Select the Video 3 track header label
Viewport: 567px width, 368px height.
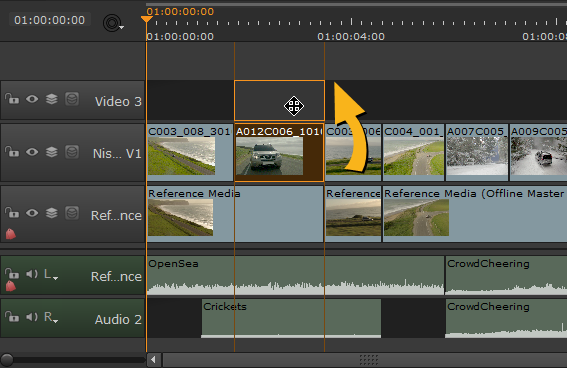tap(118, 102)
